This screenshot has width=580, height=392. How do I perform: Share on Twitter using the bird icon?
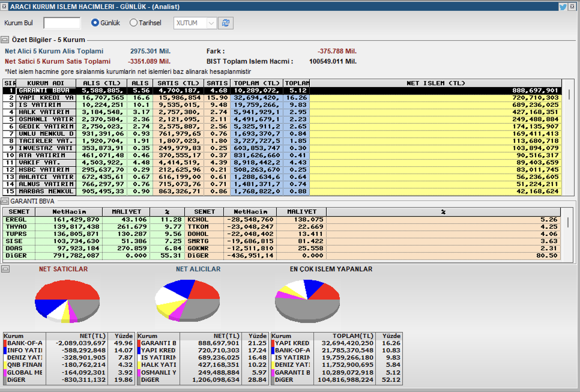click(x=563, y=7)
